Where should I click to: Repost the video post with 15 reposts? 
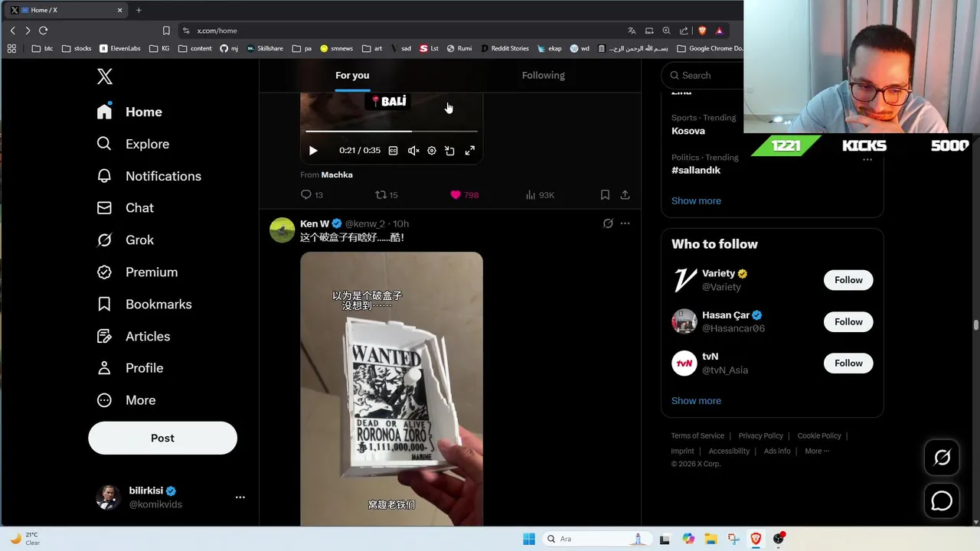pos(387,195)
